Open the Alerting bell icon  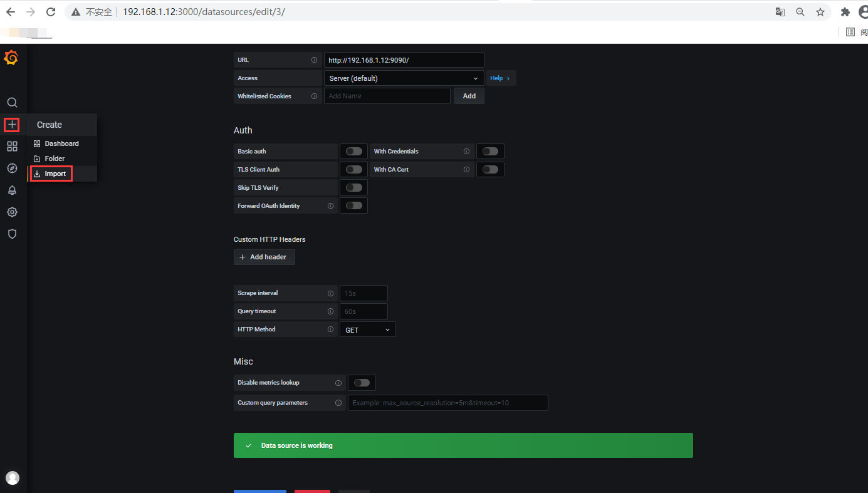12,190
